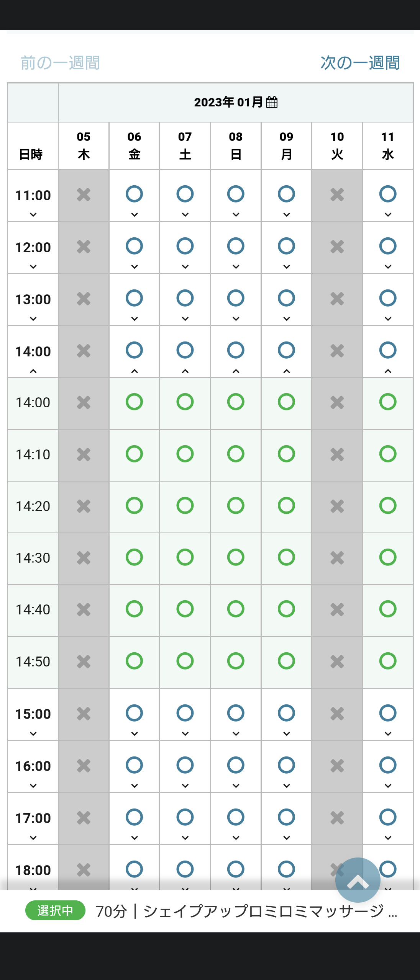Screen dimensions: 420x980
Task: Select the 11:00 circle on Wednesday 11
Action: tap(388, 194)
